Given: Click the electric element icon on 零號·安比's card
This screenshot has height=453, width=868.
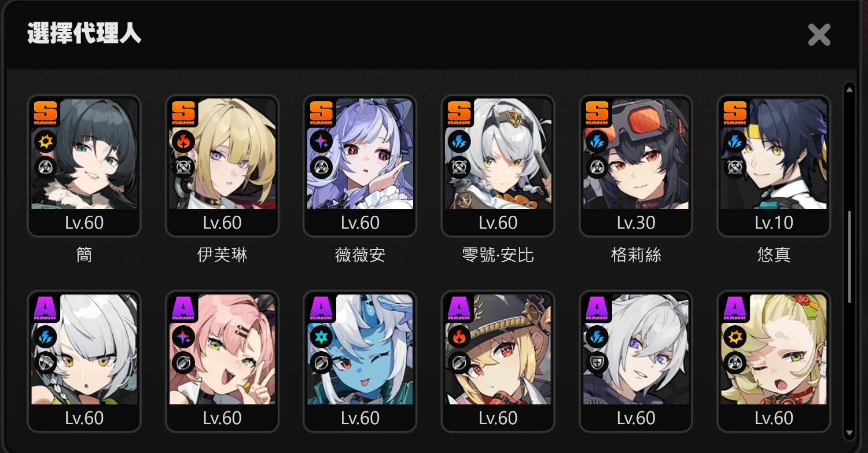Looking at the screenshot, I should click(459, 141).
